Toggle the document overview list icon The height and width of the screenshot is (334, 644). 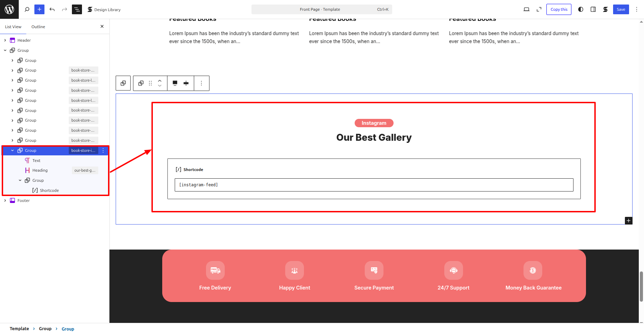tap(77, 9)
